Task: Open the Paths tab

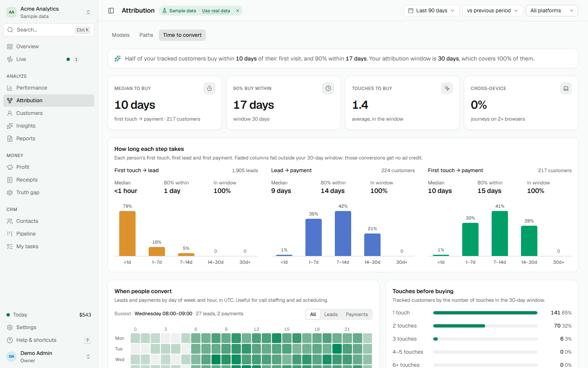Action: [146, 35]
